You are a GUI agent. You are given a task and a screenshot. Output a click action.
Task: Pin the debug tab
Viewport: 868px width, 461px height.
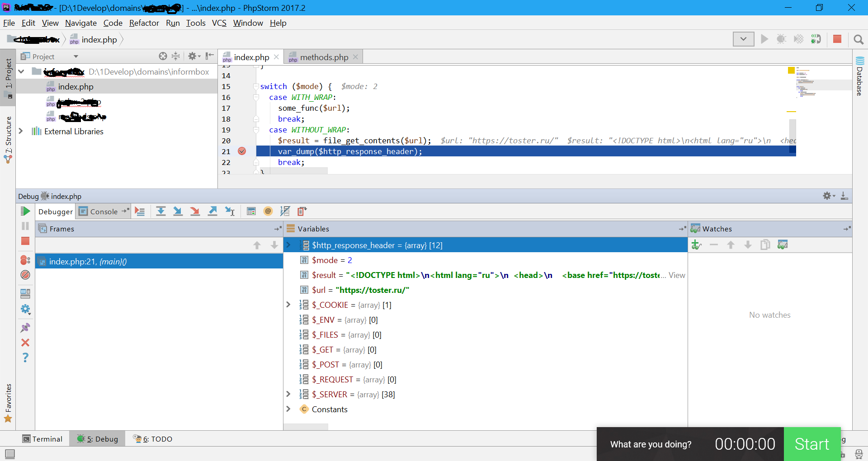pyautogui.click(x=25, y=328)
